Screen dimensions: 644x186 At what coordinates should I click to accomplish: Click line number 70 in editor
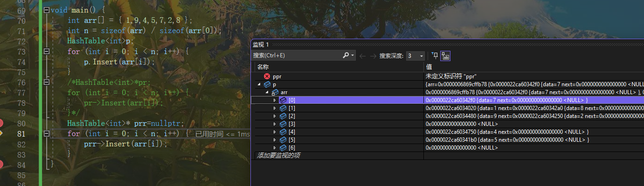pyautogui.click(x=21, y=21)
